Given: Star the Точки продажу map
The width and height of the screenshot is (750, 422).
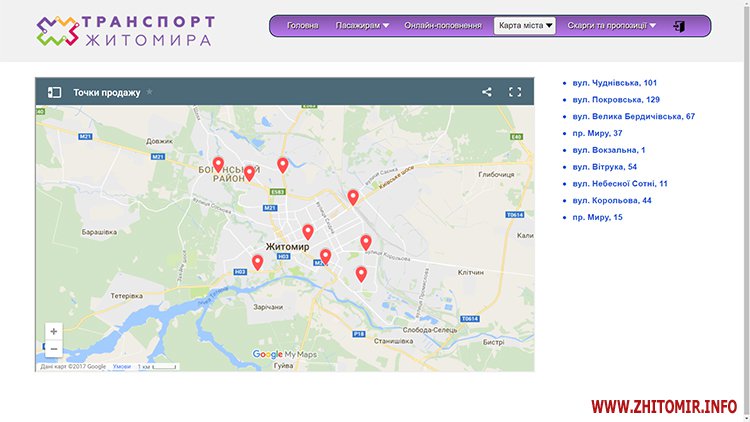Looking at the screenshot, I should [150, 92].
